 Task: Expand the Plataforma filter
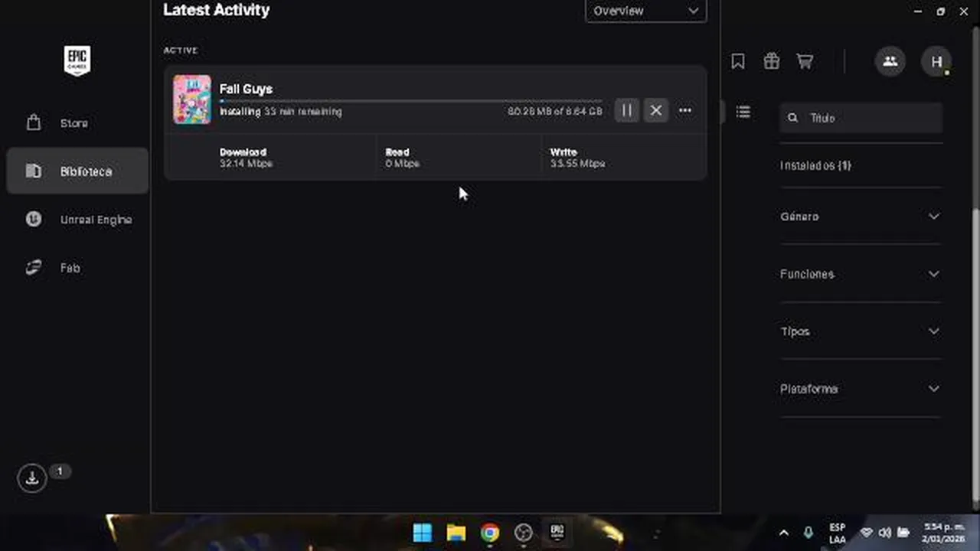pyautogui.click(x=861, y=389)
